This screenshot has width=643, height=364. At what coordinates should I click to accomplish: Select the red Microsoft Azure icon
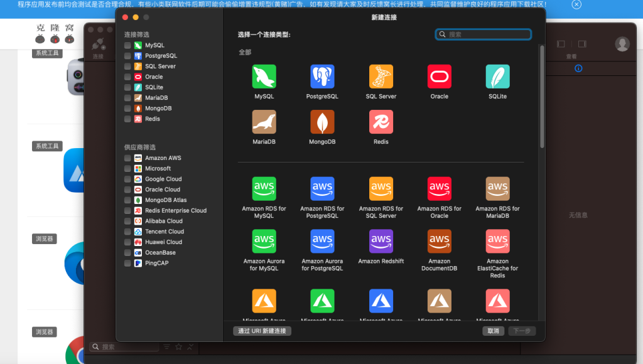click(497, 301)
